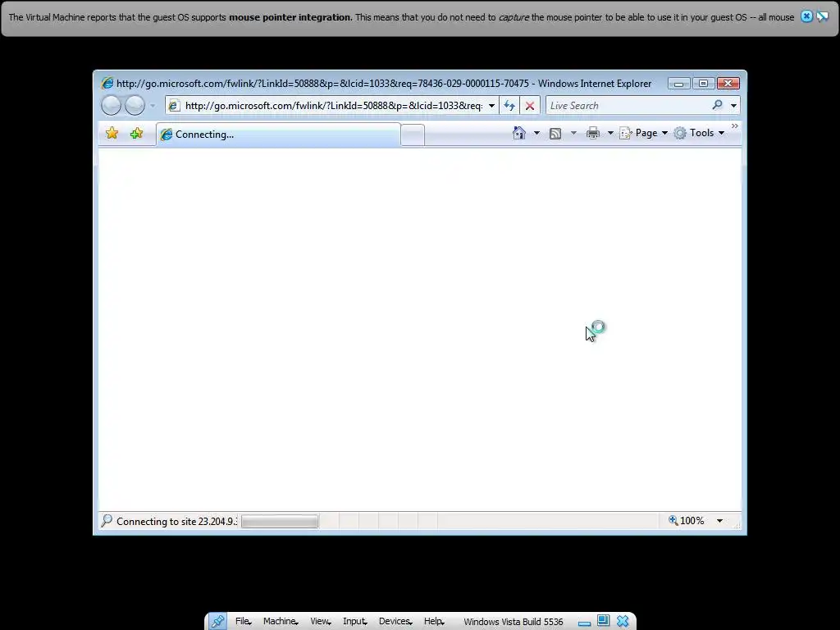This screenshot has height=630, width=840.
Task: Exit fullscreen via mini toolbar window icon
Action: (x=603, y=621)
